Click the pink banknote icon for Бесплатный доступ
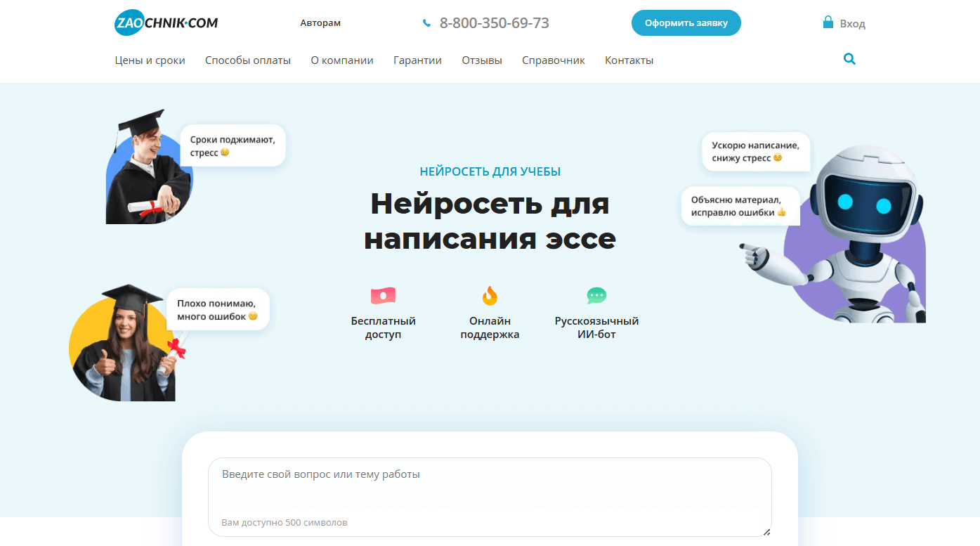 tap(383, 296)
